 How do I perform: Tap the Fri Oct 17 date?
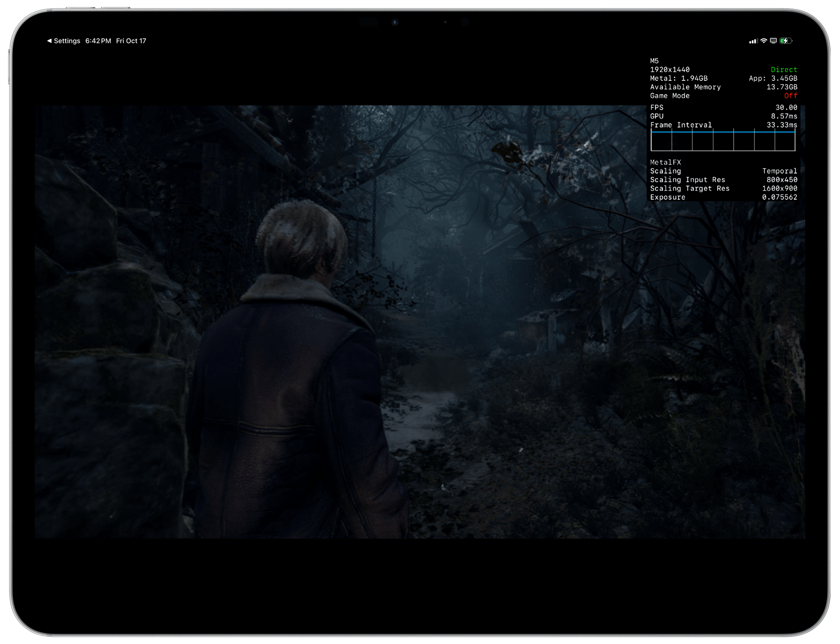tap(131, 41)
